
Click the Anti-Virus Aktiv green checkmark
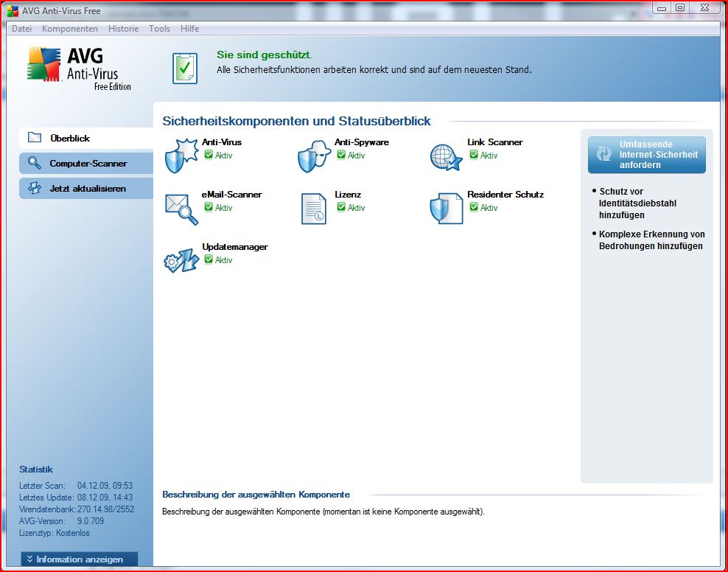(209, 155)
